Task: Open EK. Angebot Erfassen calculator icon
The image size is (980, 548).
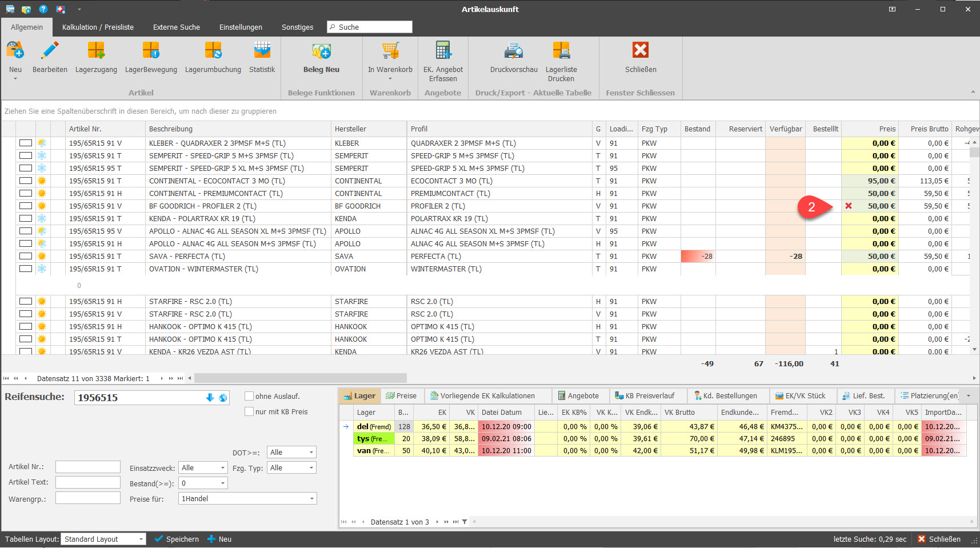Action: [x=443, y=51]
